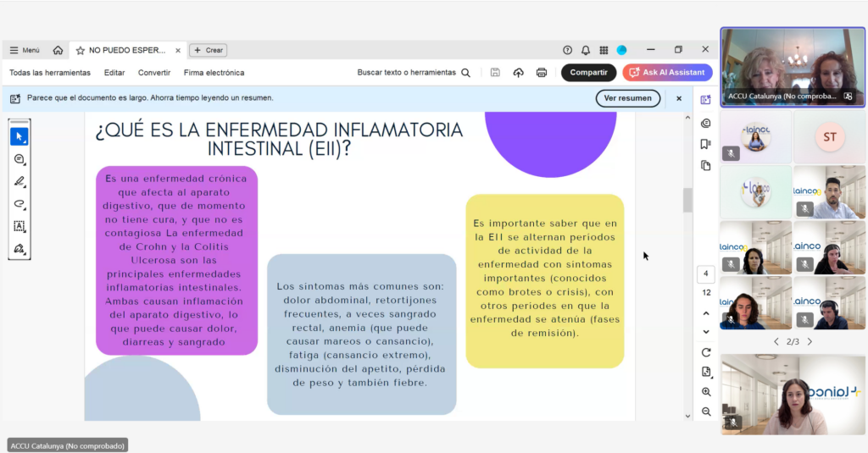The image size is (868, 453).
Task: Close the NO PUEDO ESPER tab
Action: click(178, 50)
